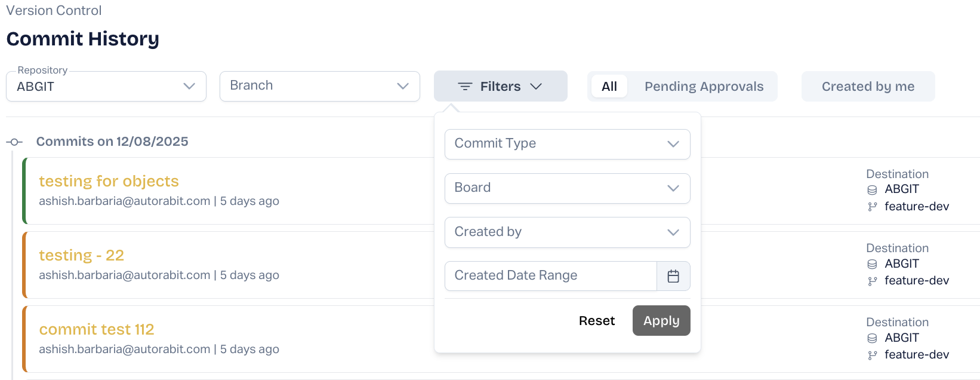This screenshot has height=380, width=980.
Task: Click the filter lines icon on Filters button
Action: 465,87
